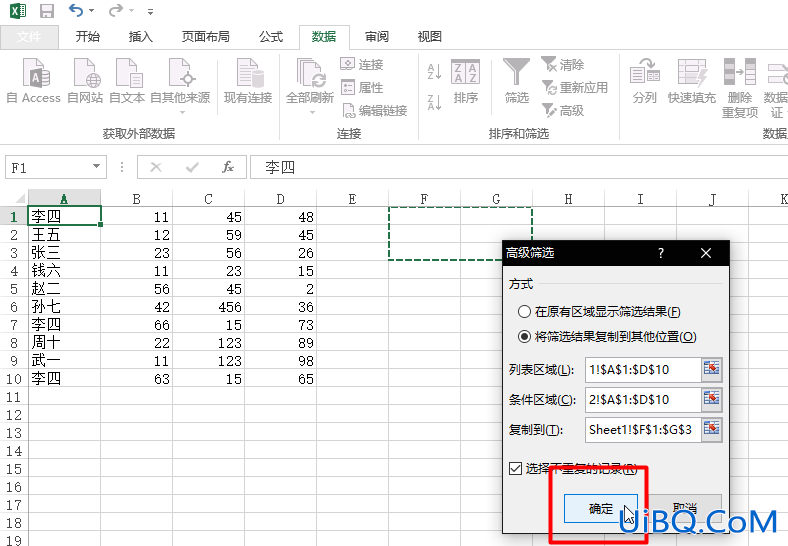
Task: Click the 条件区域 input field
Action: click(x=643, y=400)
